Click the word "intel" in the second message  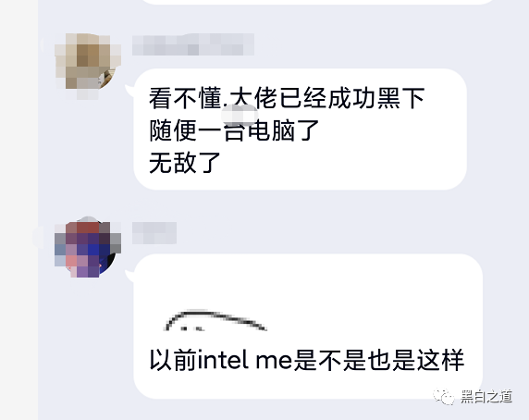coord(223,360)
